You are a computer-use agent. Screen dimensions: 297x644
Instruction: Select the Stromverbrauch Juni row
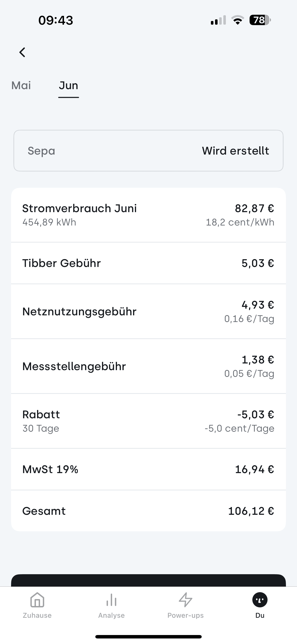[x=148, y=215]
